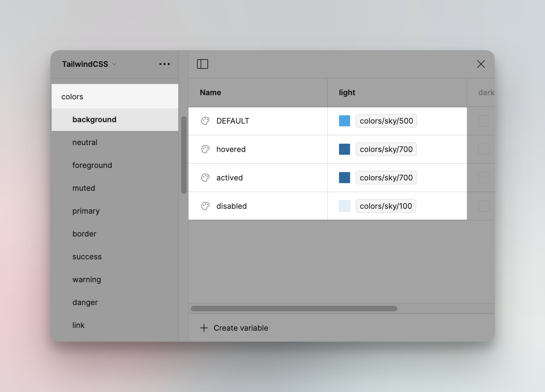Open the TailwindCSS collection dropdown
The image size is (545, 392).
89,64
